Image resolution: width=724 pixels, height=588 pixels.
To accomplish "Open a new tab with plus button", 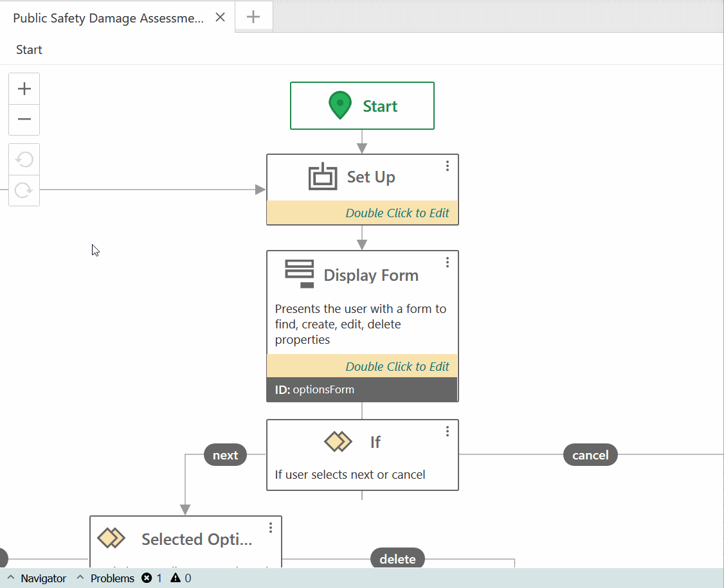I will (254, 17).
